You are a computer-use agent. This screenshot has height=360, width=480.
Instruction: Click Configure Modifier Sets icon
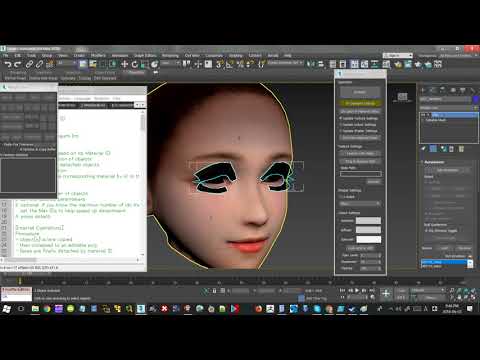pyautogui.click(x=461, y=149)
